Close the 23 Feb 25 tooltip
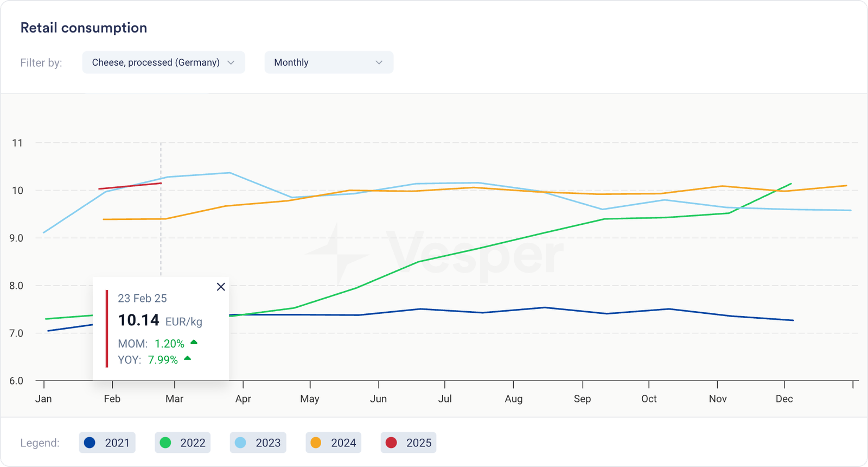This screenshot has height=467, width=868. tap(221, 287)
